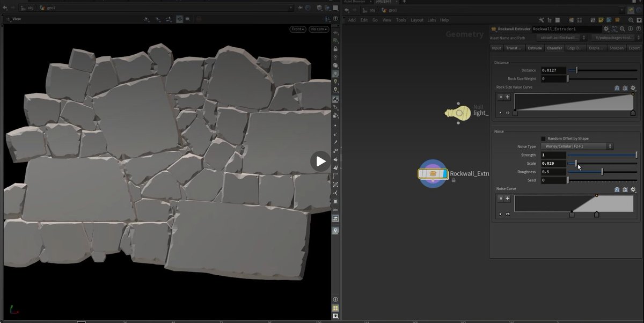The image size is (644, 323).
Task: Click the Roughness value field
Action: click(553, 172)
